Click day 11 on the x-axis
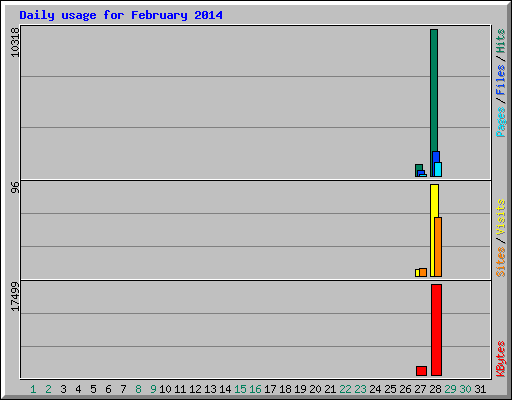 pyautogui.click(x=180, y=389)
